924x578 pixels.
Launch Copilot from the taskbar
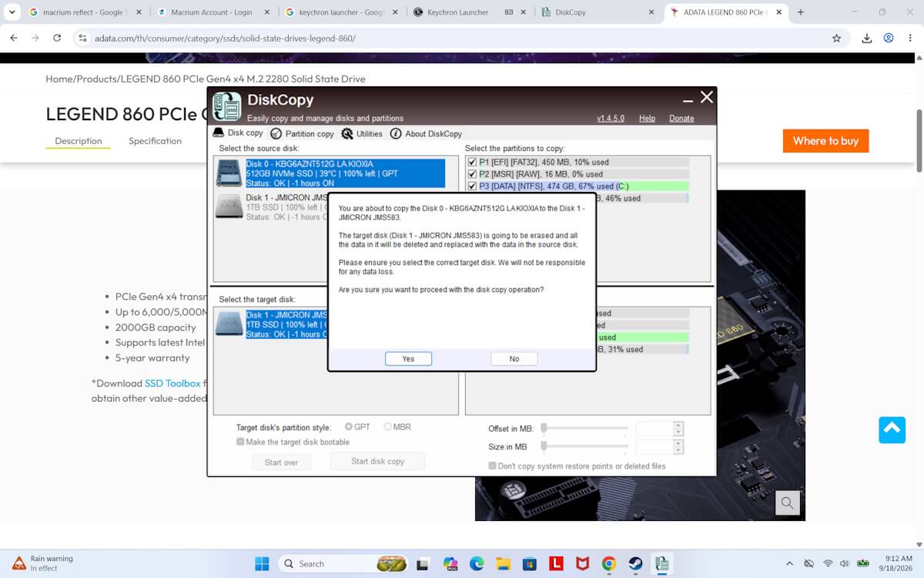[x=450, y=563]
